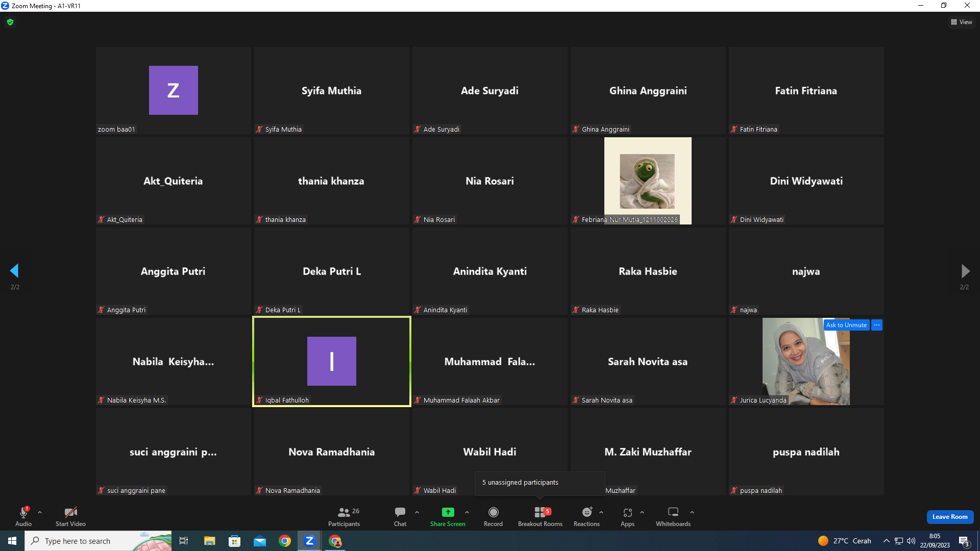The height and width of the screenshot is (551, 980).
Task: Toggle the Audio microphone
Action: point(23,516)
